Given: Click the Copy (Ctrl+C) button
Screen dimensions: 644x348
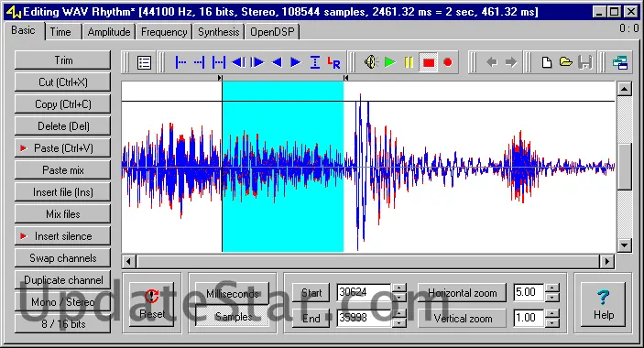Looking at the screenshot, I should 63,104.
